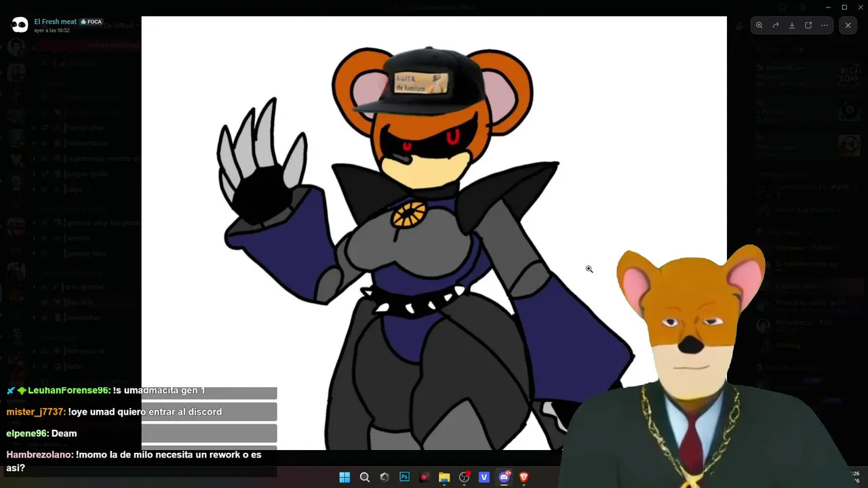Open Windows taskbar search
The width and height of the screenshot is (868, 488).
click(365, 477)
